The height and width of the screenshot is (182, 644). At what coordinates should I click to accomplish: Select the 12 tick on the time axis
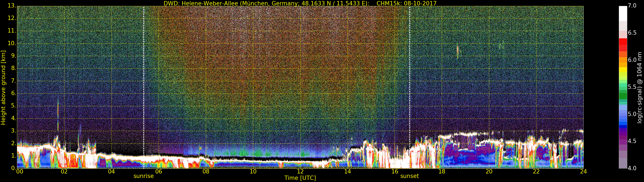[300, 172]
